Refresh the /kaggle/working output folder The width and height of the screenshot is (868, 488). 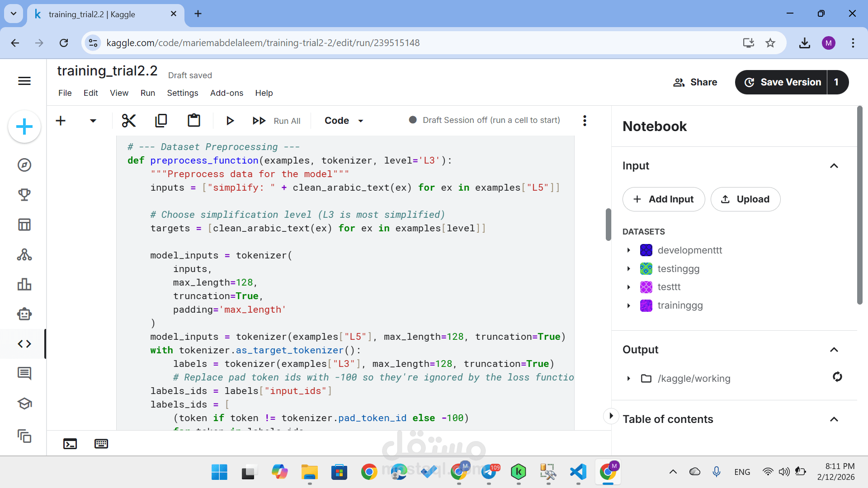point(837,377)
